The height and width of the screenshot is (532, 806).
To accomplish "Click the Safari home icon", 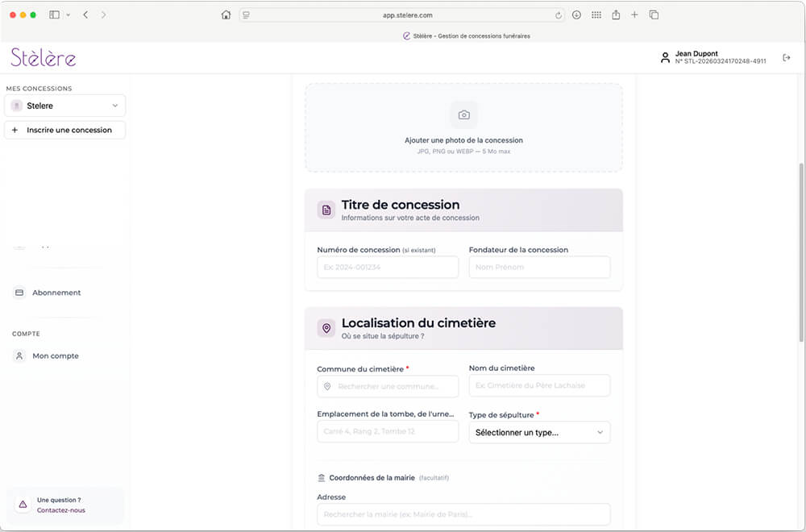I will click(x=226, y=15).
